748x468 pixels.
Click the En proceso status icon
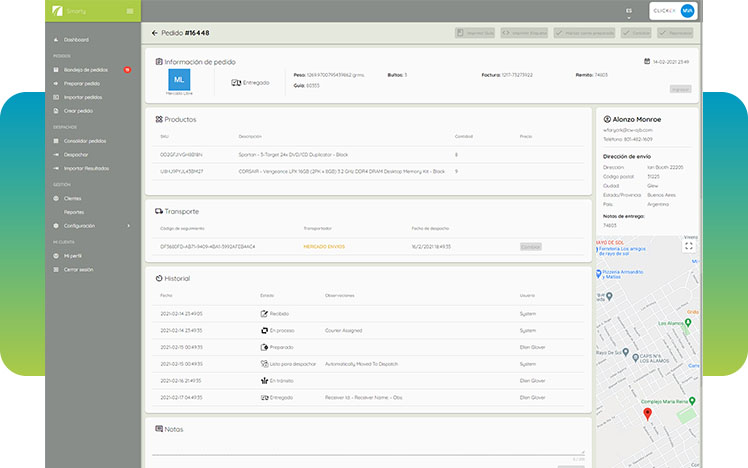[x=264, y=330]
